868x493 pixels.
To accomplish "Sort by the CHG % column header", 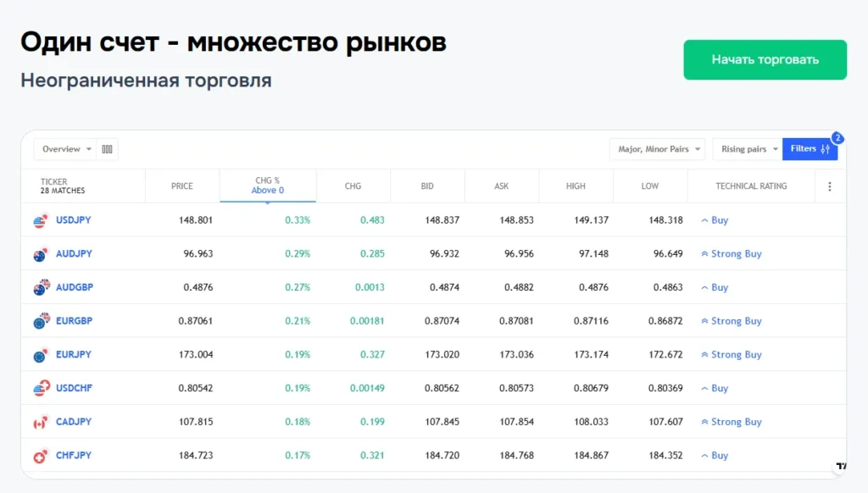I will tap(268, 186).
